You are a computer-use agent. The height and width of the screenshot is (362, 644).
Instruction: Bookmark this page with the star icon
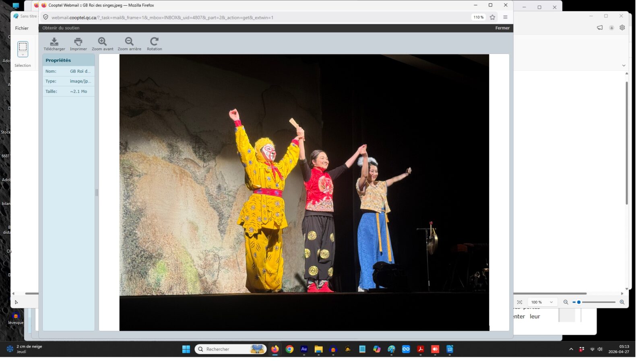coord(492,17)
